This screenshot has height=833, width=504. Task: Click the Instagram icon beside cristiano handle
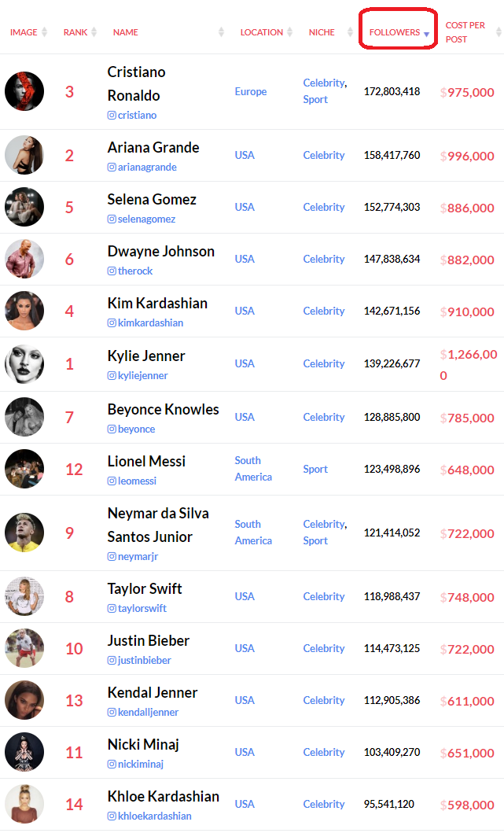pos(112,116)
